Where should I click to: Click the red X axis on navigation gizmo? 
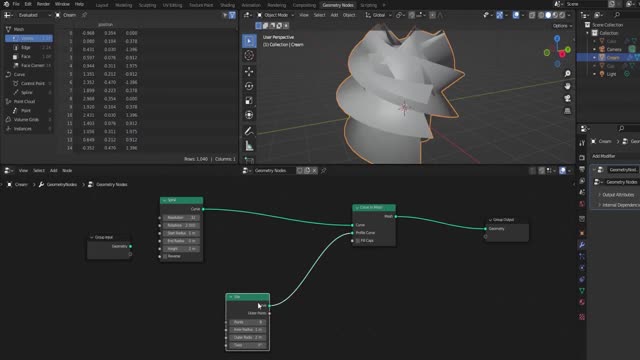pos(562,54)
